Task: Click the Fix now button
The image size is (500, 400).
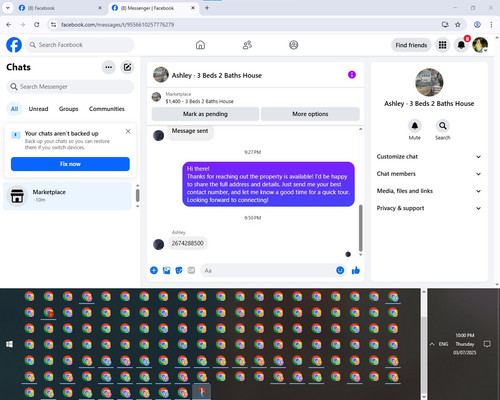Action: [x=70, y=164]
